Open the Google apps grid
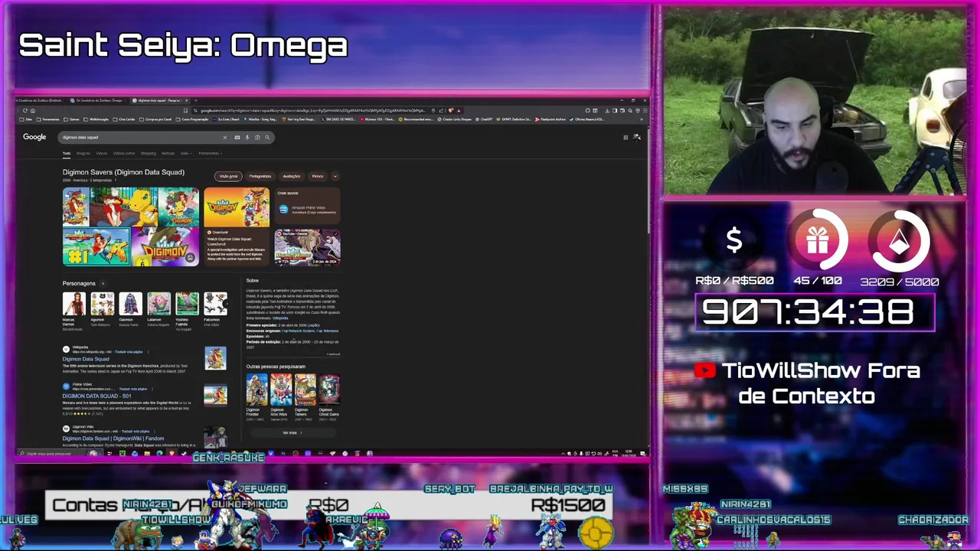 626,137
